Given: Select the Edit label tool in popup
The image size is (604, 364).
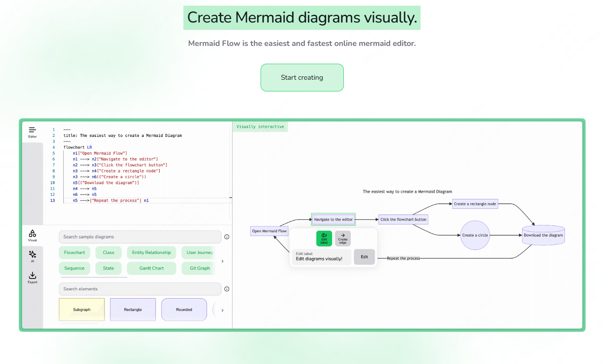Looking at the screenshot, I should 324,238.
